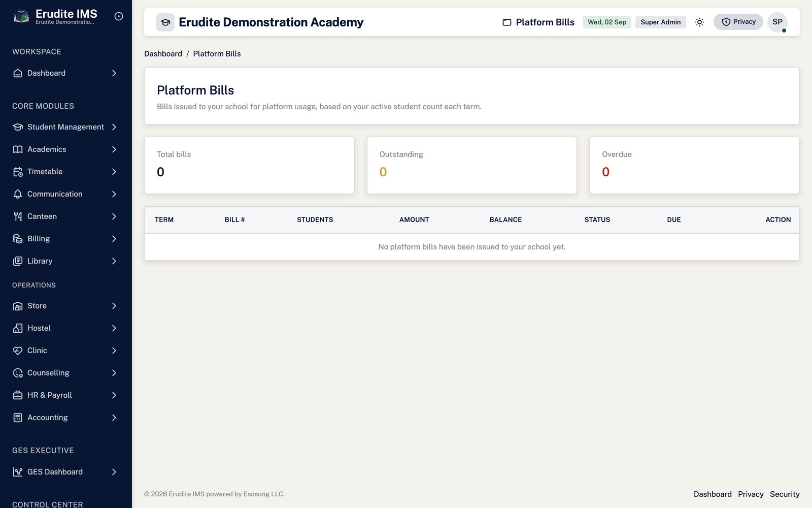Expand Student Management chevron
812x508 pixels.
point(114,127)
